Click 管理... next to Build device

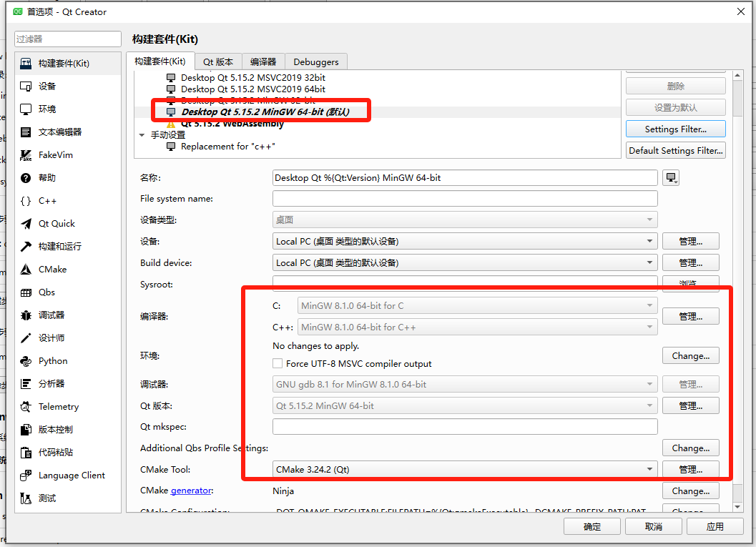coord(691,262)
